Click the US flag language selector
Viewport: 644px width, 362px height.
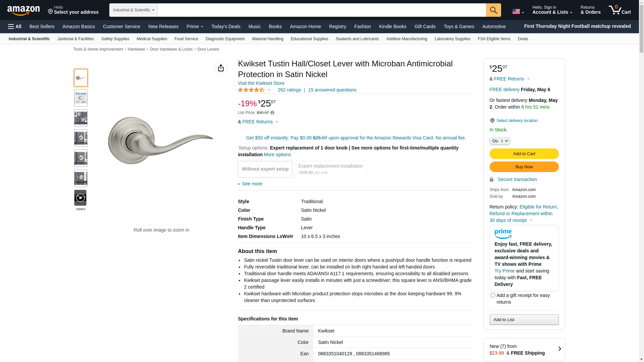pos(518,12)
